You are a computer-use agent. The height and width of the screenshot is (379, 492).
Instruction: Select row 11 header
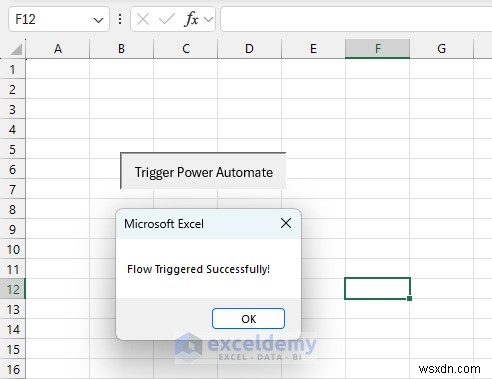pos(13,269)
